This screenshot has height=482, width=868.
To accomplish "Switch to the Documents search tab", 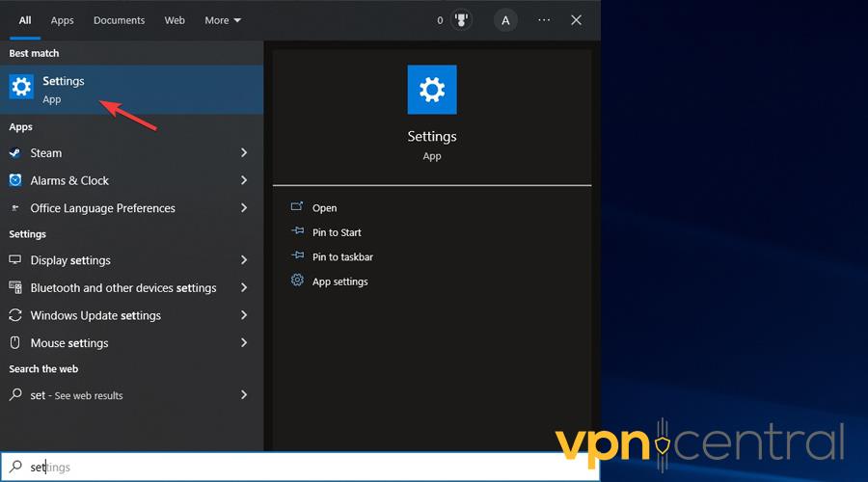I will click(x=119, y=20).
